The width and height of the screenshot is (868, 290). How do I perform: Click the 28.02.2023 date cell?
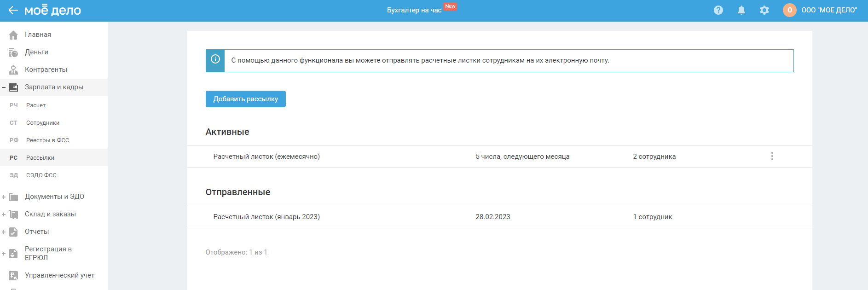click(x=493, y=217)
